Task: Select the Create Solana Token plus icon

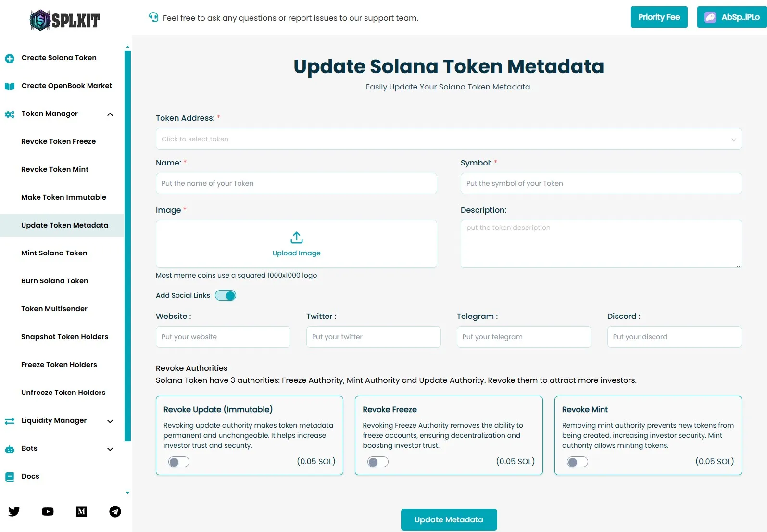Action: pos(10,58)
